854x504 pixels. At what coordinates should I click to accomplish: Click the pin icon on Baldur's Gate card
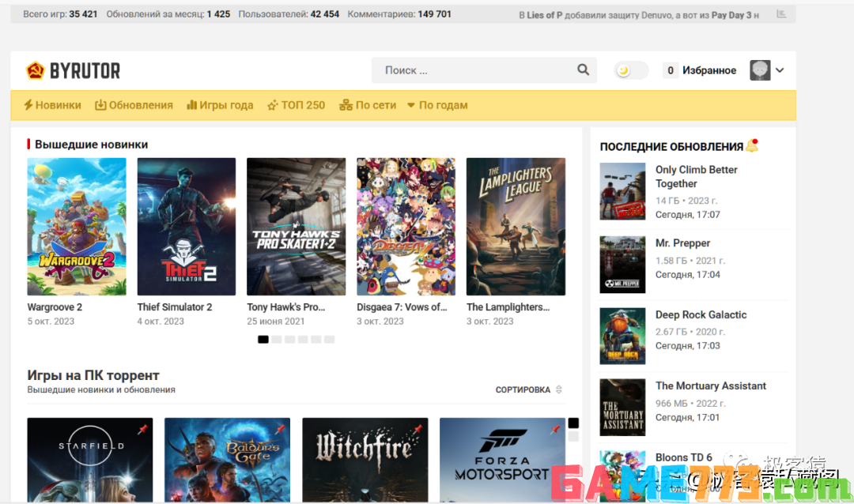(x=280, y=430)
